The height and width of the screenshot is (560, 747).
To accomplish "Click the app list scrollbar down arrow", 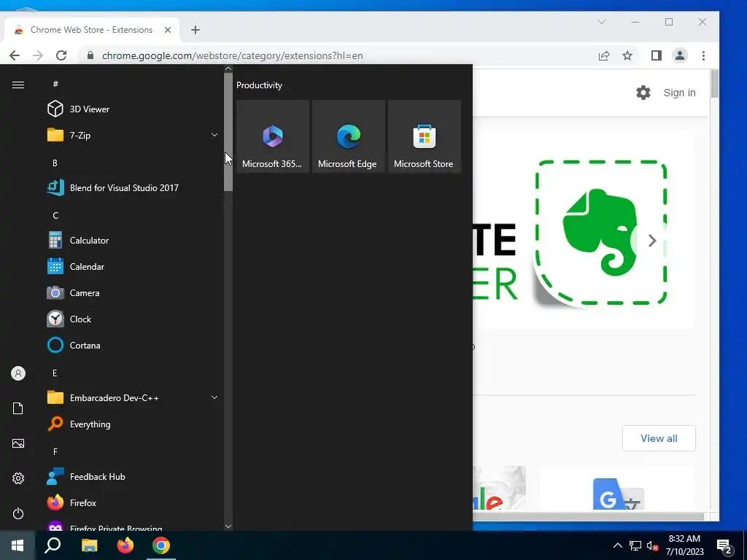I will tap(228, 526).
